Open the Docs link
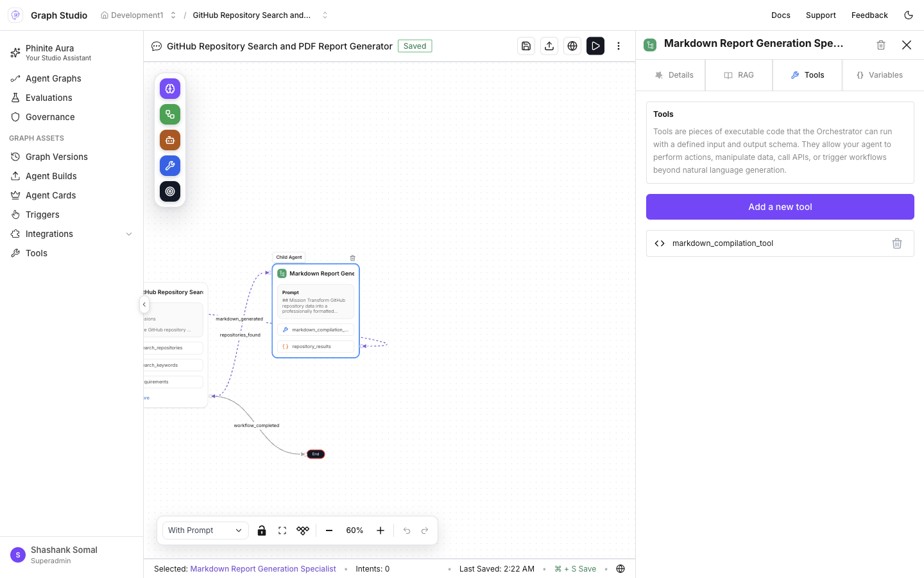Image resolution: width=924 pixels, height=578 pixels. point(781,15)
